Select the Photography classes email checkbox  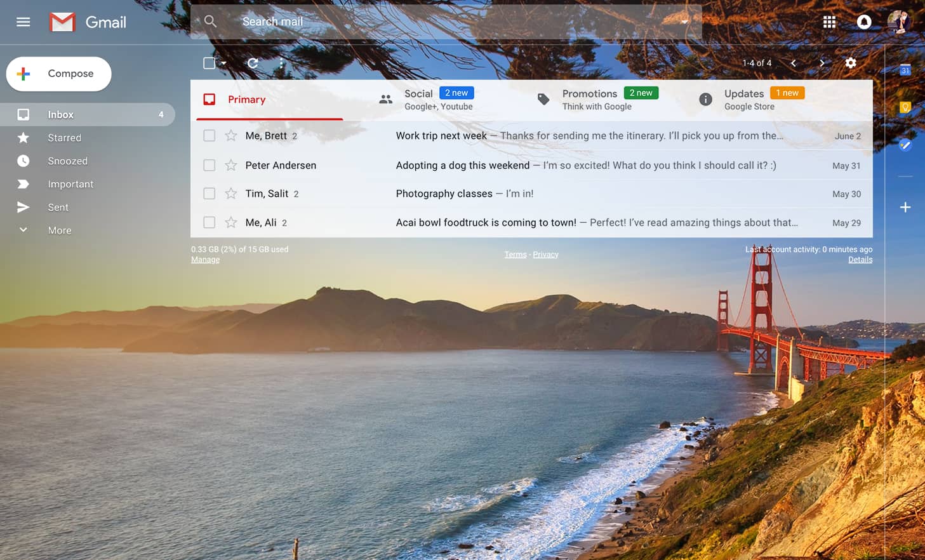[209, 194]
